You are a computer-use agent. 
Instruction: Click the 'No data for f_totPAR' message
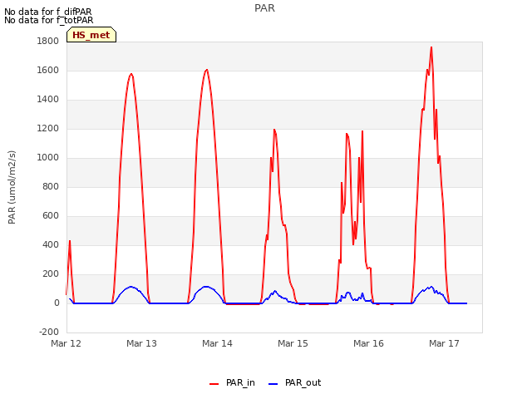pyautogui.click(x=49, y=20)
